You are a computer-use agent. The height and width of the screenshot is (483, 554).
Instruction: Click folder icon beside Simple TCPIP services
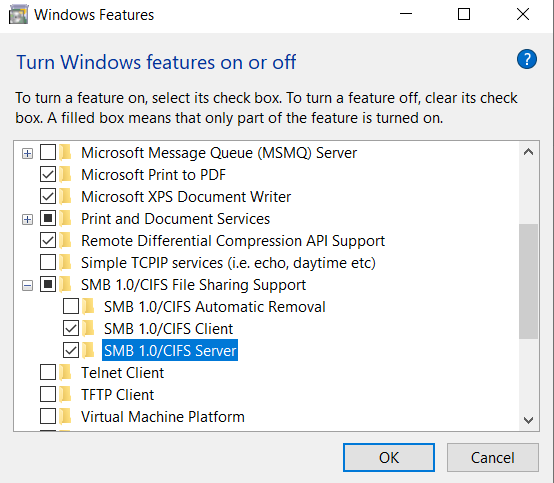[x=66, y=263]
